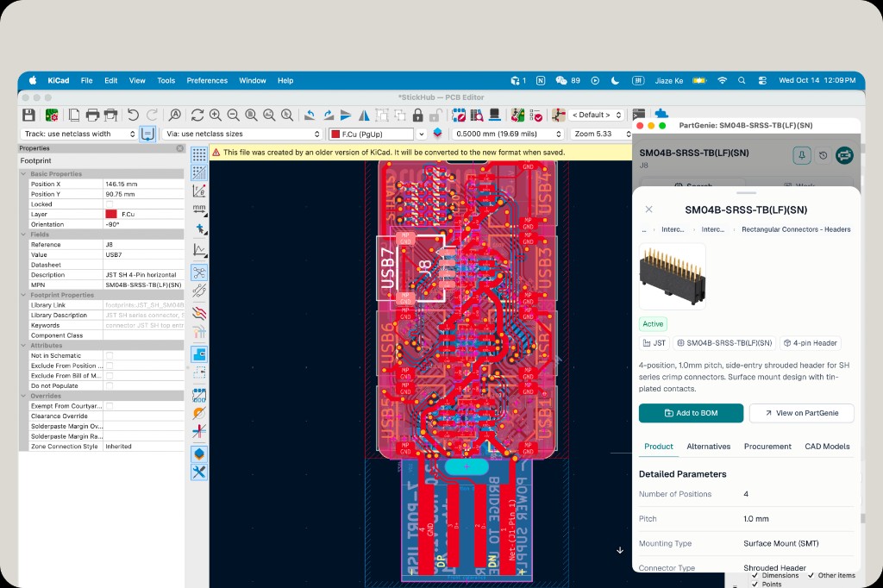Click the Add to BOM button
The width and height of the screenshot is (883, 588).
click(691, 413)
